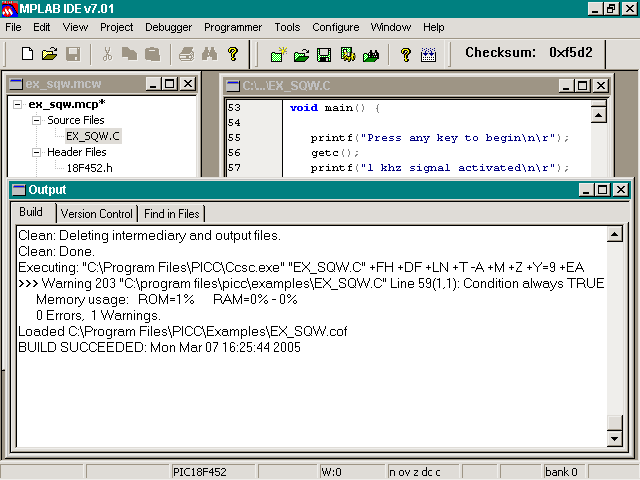Click the void main() code line
Image resolution: width=640 pixels, height=480 pixels.
[x=335, y=108]
